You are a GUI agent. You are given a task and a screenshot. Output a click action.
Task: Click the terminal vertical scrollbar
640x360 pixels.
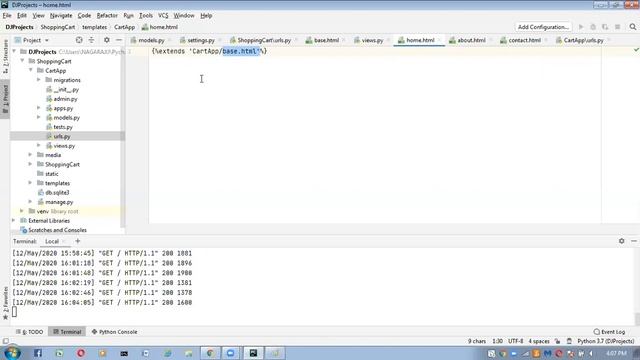click(x=637, y=318)
